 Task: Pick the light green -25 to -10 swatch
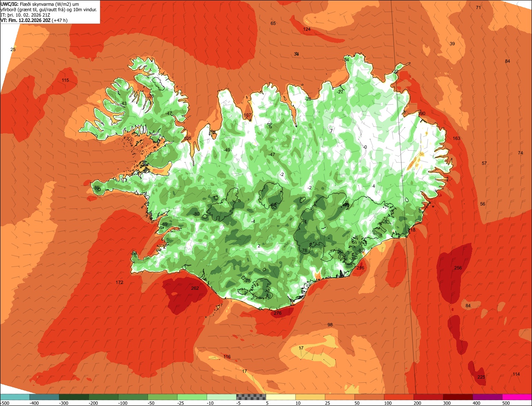(192, 397)
